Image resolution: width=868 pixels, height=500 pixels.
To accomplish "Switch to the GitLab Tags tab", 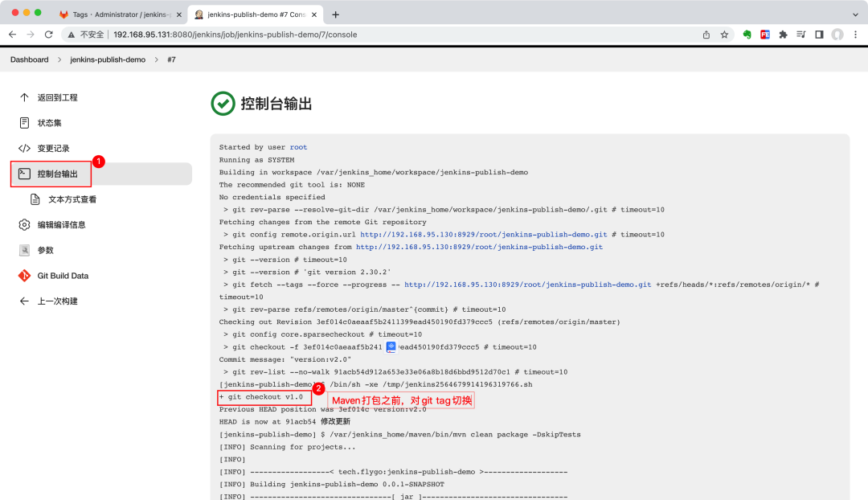I will click(121, 14).
